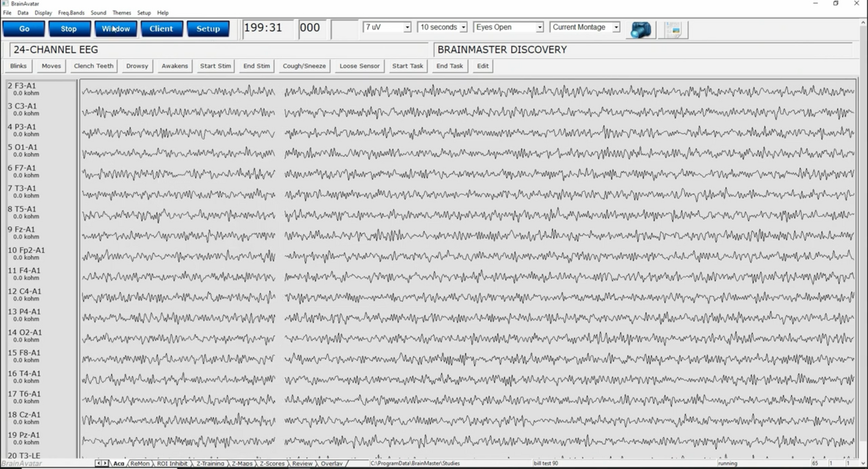Screen dimensions: 868x469
Task: Switch to the Z-Maps tab
Action: [x=242, y=464]
